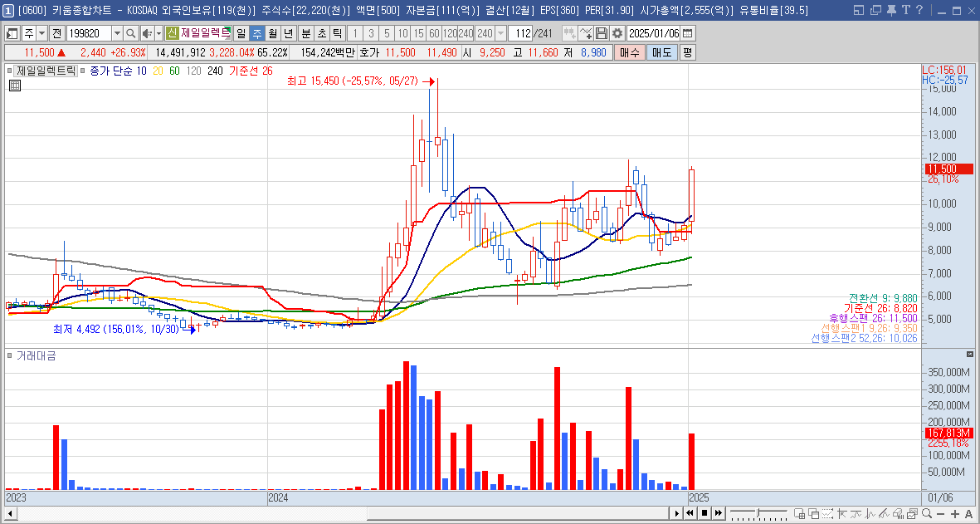Image resolution: width=980 pixels, height=524 pixels.
Task: Click the dashed-box chart selection icon at bottom
Action: 827,513
